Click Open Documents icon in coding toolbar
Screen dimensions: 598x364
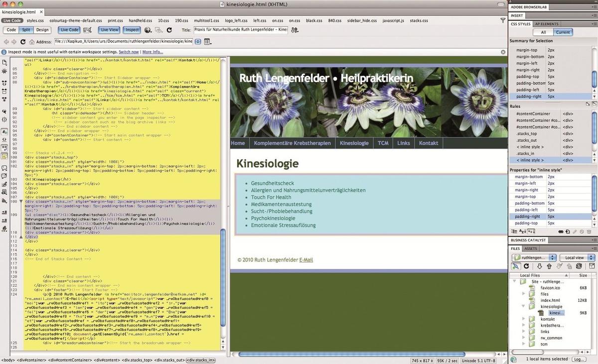(4, 62)
